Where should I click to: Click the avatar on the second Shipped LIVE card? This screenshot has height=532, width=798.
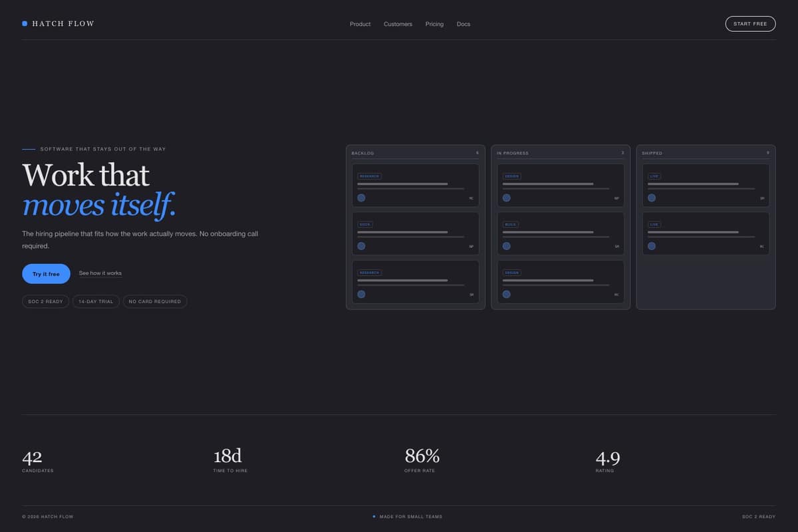tap(652, 246)
